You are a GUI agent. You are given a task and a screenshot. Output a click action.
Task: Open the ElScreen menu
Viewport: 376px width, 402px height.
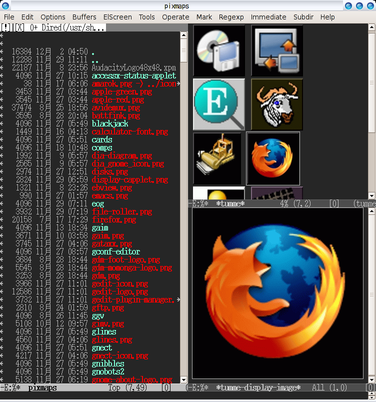click(117, 17)
